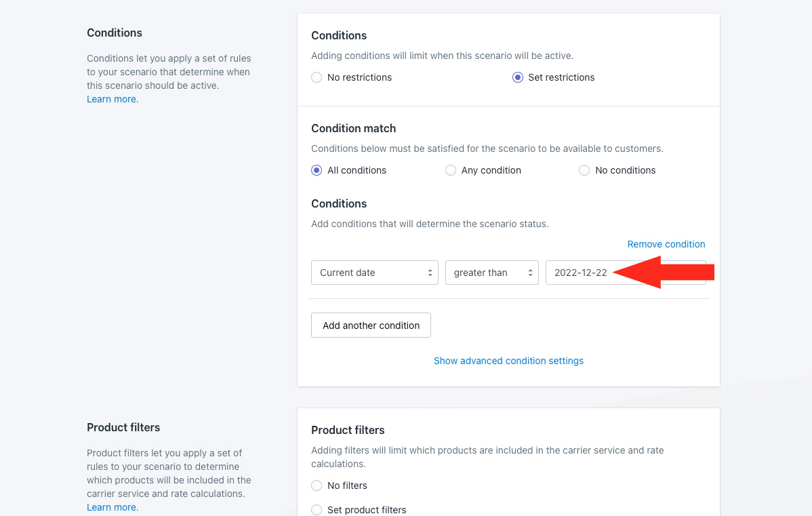Viewport: 812px width, 516px height.
Task: Click the Product filters heading in left column
Action: point(123,427)
